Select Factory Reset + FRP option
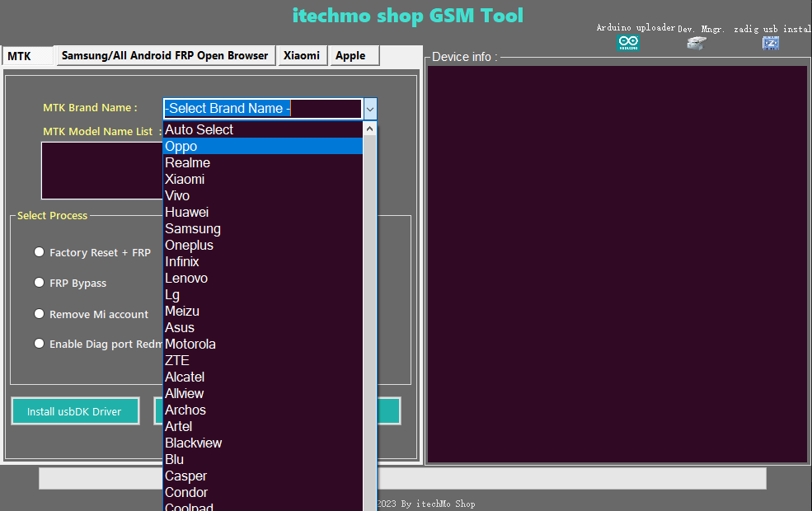812x511 pixels. click(x=39, y=252)
